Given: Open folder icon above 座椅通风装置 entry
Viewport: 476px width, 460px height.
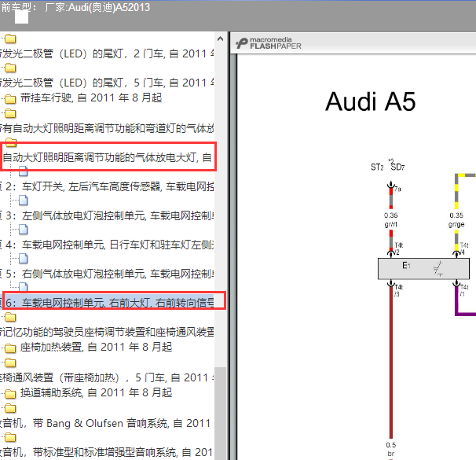Looking at the screenshot, I should pos(10,362).
